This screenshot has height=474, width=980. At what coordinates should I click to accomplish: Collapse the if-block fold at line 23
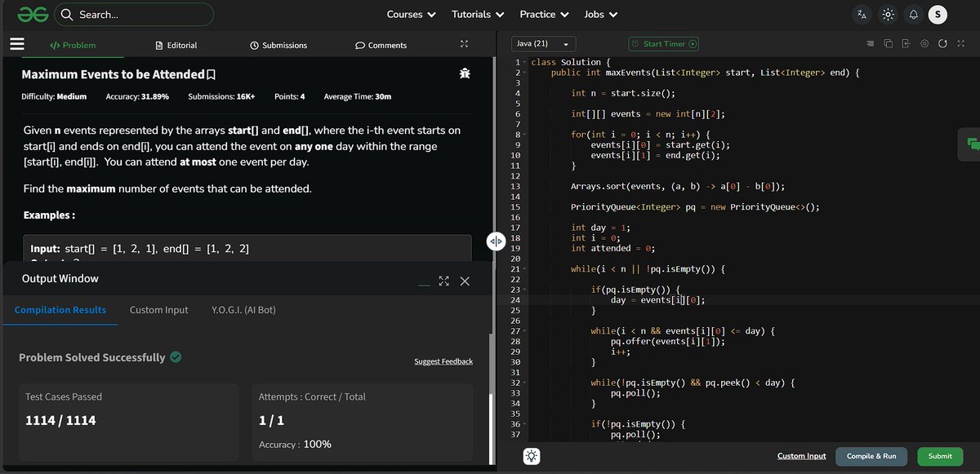click(525, 290)
